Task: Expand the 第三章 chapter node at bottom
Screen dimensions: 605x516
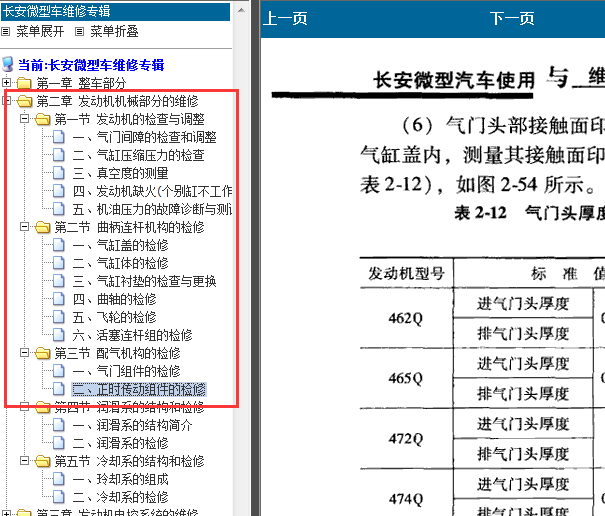Action: pyautogui.click(x=7, y=513)
